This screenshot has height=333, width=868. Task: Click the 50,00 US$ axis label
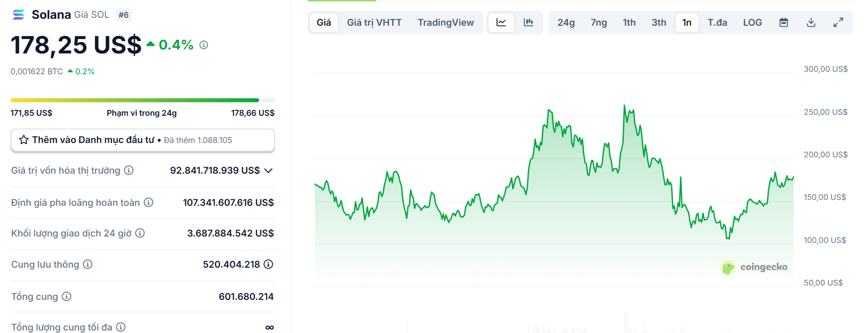click(x=823, y=283)
